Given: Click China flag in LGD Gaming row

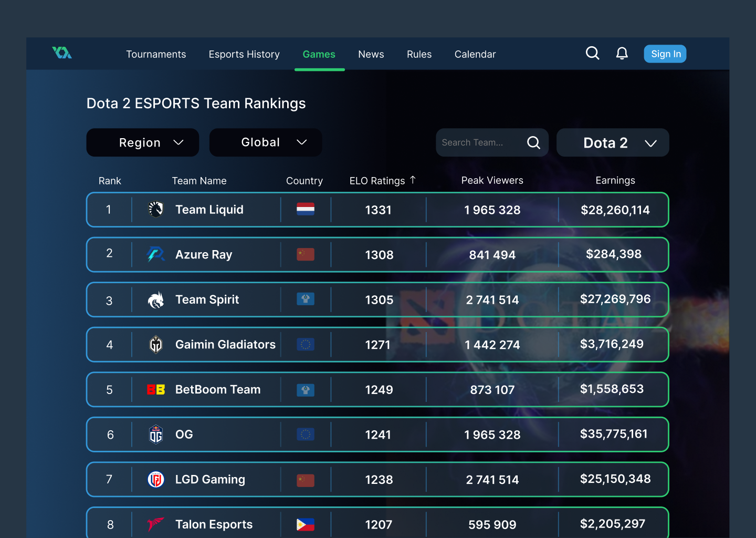Looking at the screenshot, I should pyautogui.click(x=306, y=480).
